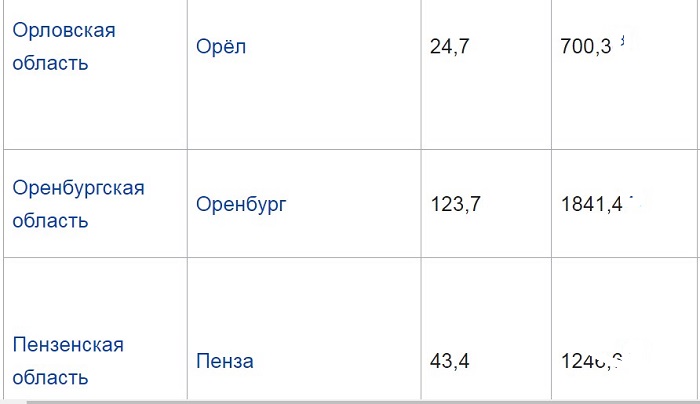This screenshot has width=700, height=404.
Task: Click the 123,7 value in Оренбург row
Action: coord(454,204)
